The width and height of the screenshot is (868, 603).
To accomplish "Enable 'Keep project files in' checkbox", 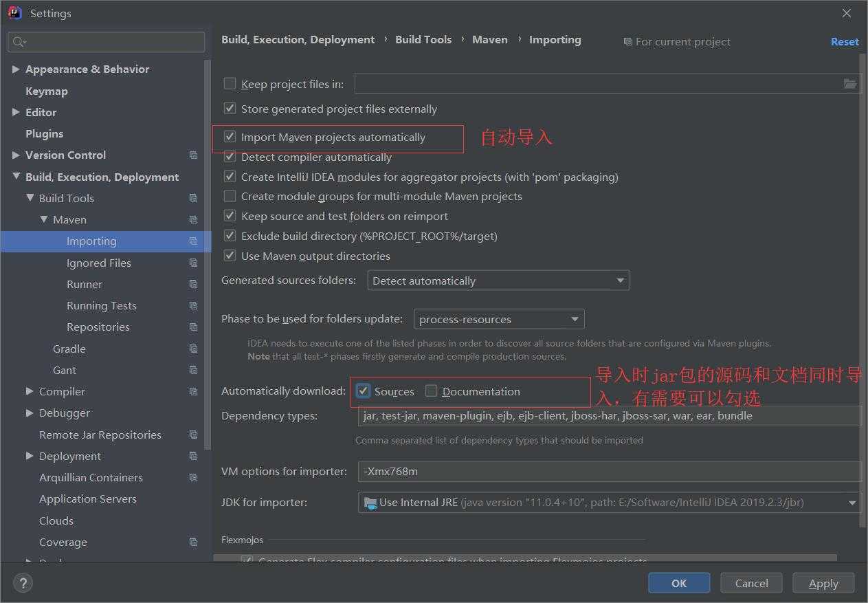I will [230, 84].
